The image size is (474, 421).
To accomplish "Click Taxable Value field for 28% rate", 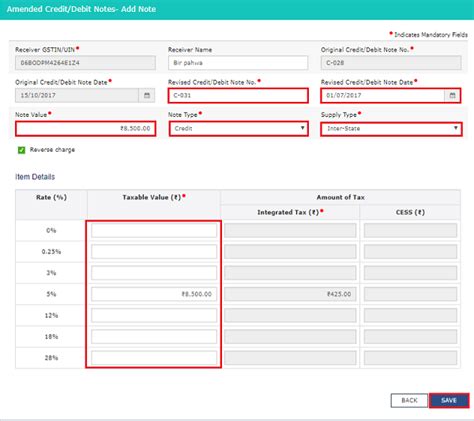I will coord(154,358).
